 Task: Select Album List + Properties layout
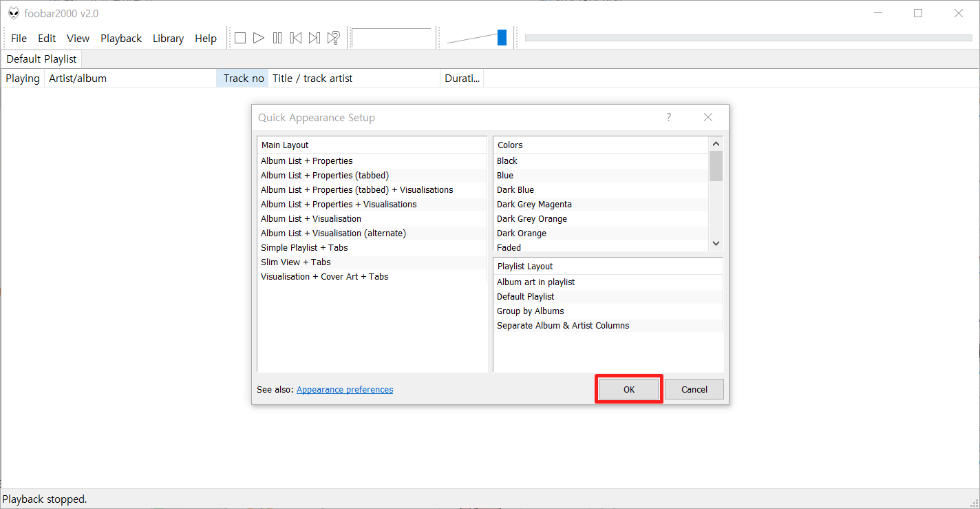(x=372, y=161)
